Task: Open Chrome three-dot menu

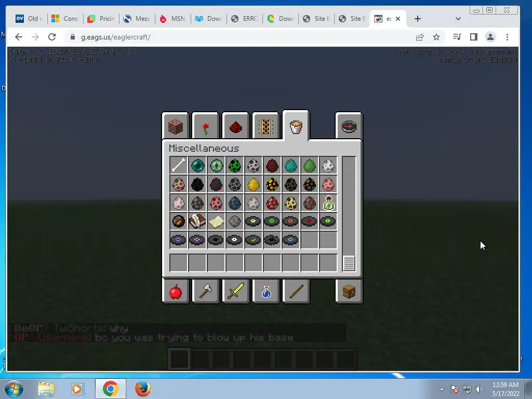Action: coord(507,37)
